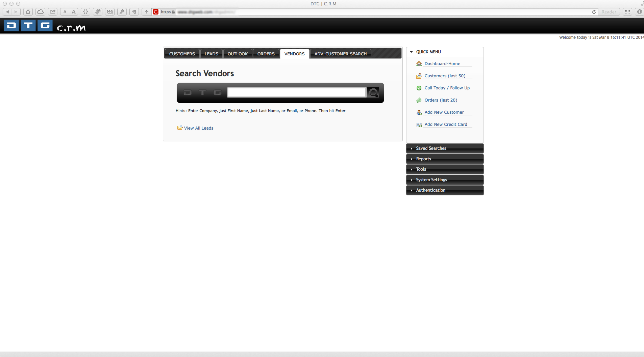Add bookmark with the plus button
The width and height of the screenshot is (644, 357).
(146, 12)
